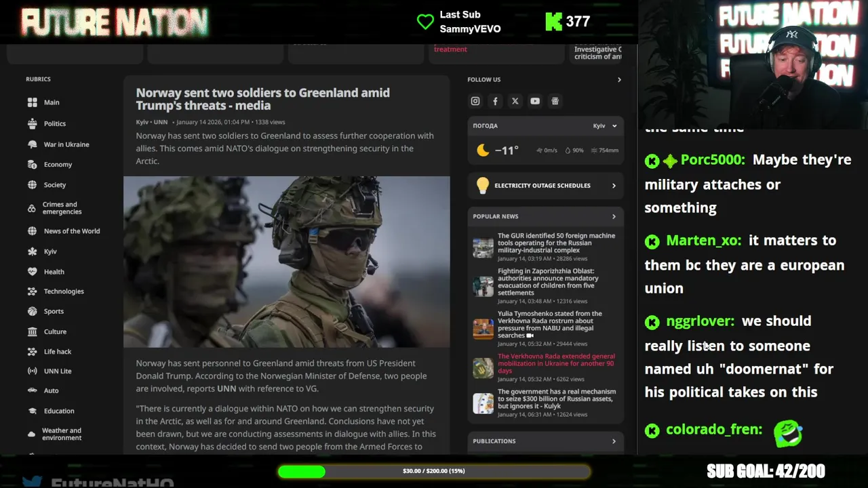Click the UNN Lite broadcast icon

32,371
